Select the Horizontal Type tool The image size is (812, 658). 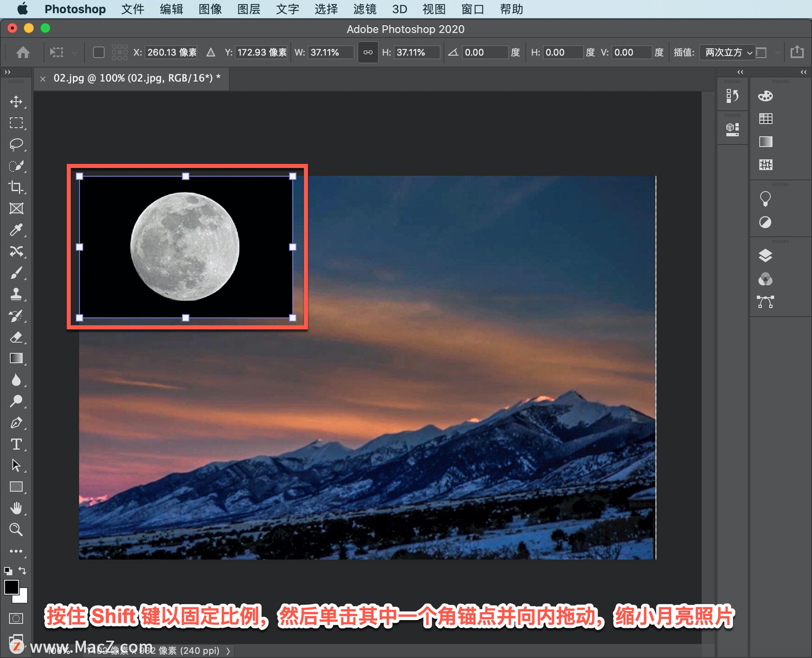coord(16,444)
